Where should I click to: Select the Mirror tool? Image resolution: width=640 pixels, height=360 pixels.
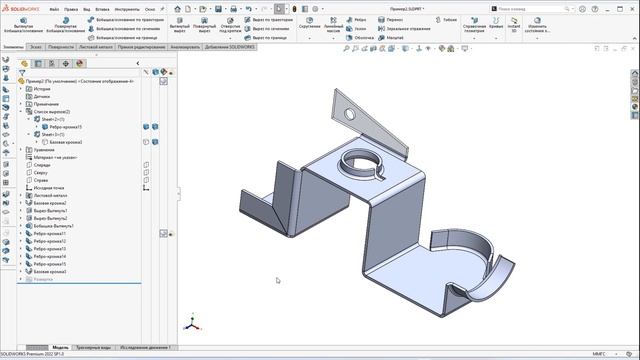[404, 29]
